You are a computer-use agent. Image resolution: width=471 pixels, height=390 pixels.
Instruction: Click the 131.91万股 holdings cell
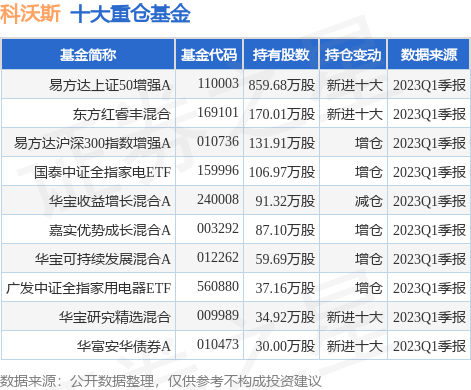tap(282, 143)
